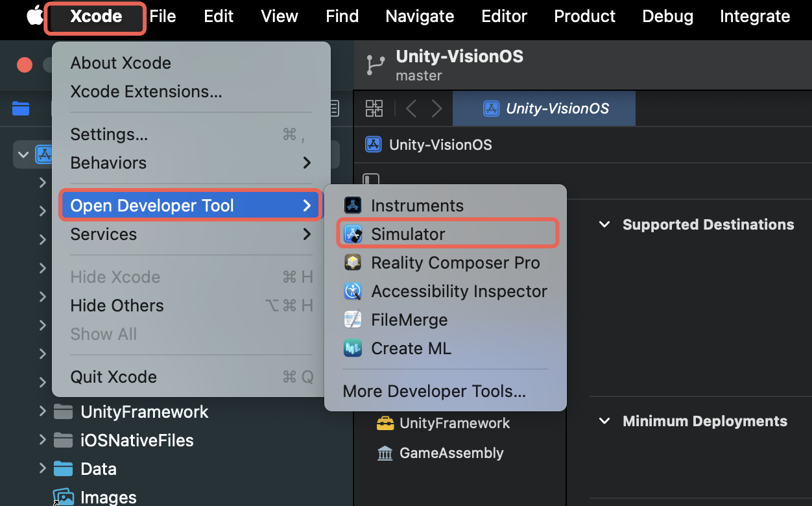Close the Xcode window with red button
The width and height of the screenshot is (812, 506).
25,65
